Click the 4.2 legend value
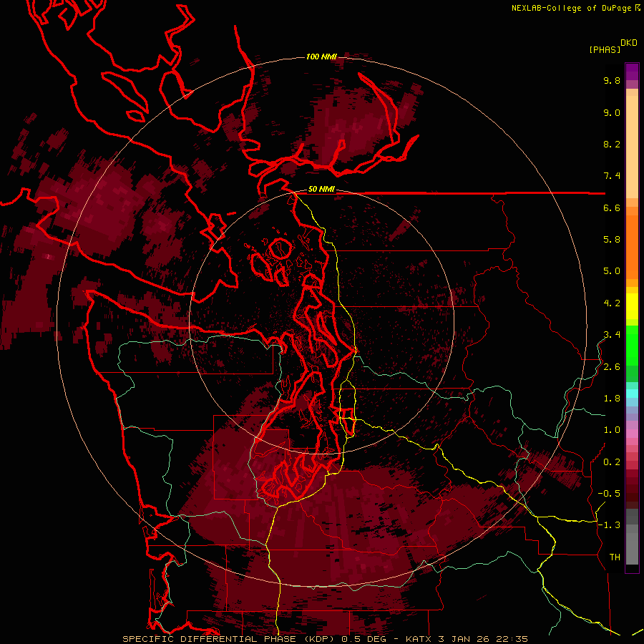 pyautogui.click(x=612, y=303)
